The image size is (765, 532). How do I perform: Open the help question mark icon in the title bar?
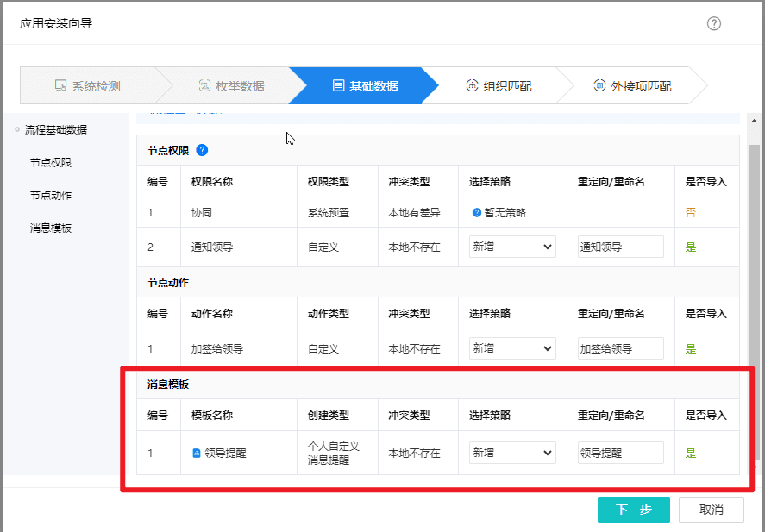coord(714,23)
